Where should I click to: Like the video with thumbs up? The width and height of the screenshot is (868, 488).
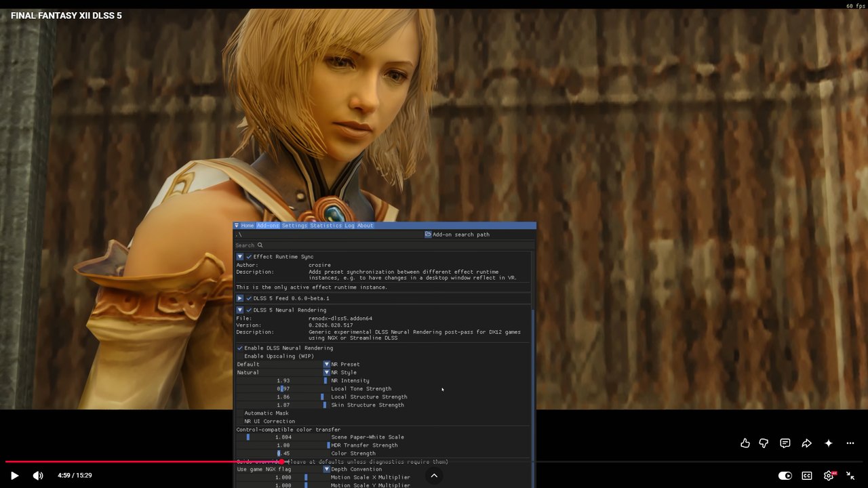click(745, 443)
